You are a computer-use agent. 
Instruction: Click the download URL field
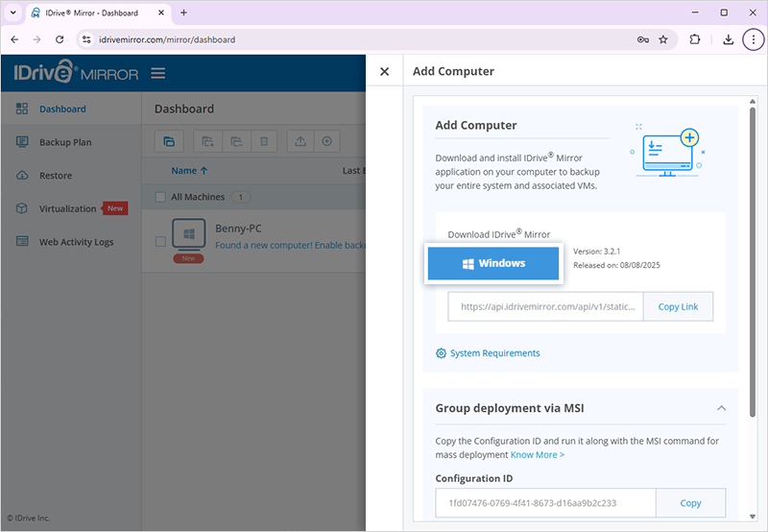pyautogui.click(x=545, y=306)
